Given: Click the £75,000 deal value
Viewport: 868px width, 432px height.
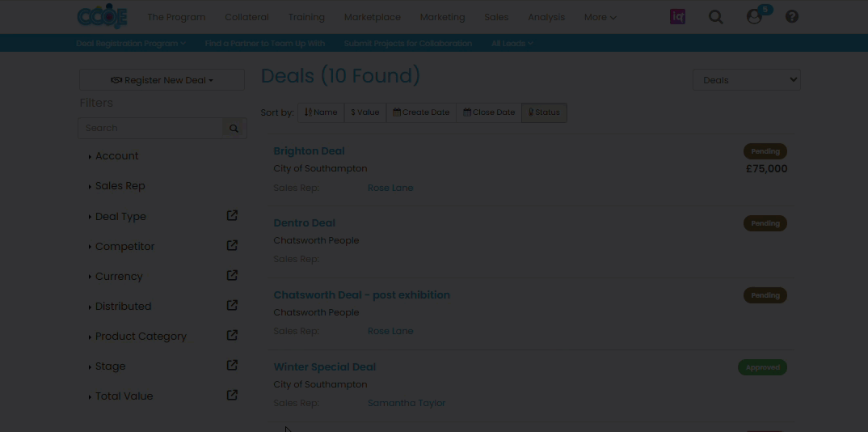Looking at the screenshot, I should pos(767,169).
